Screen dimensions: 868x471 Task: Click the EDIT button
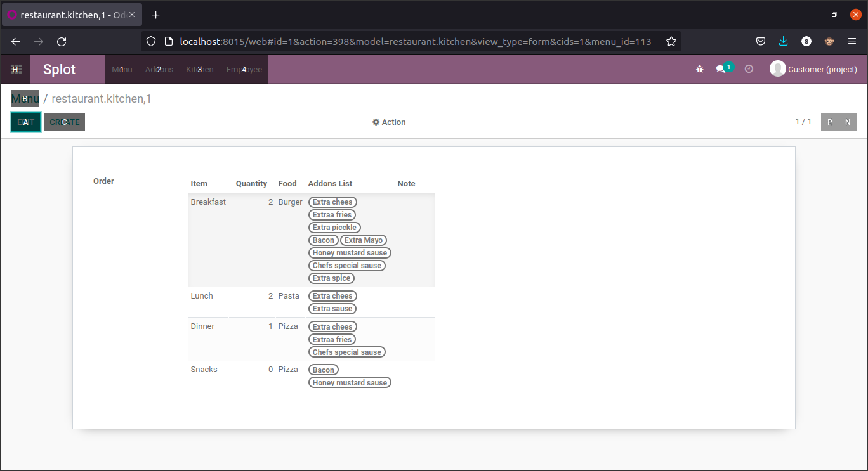(25, 121)
